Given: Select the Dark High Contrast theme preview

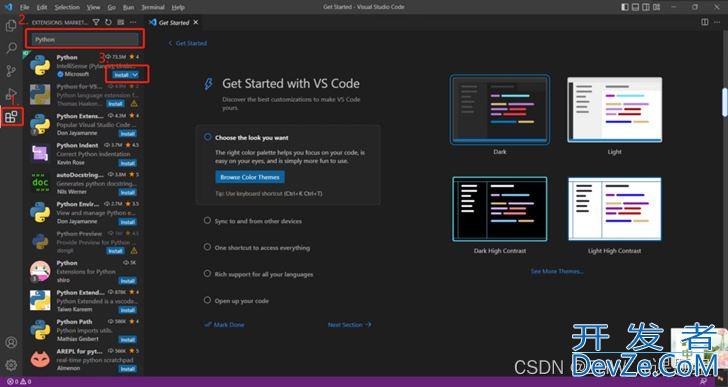Looking at the screenshot, I should click(x=500, y=209).
